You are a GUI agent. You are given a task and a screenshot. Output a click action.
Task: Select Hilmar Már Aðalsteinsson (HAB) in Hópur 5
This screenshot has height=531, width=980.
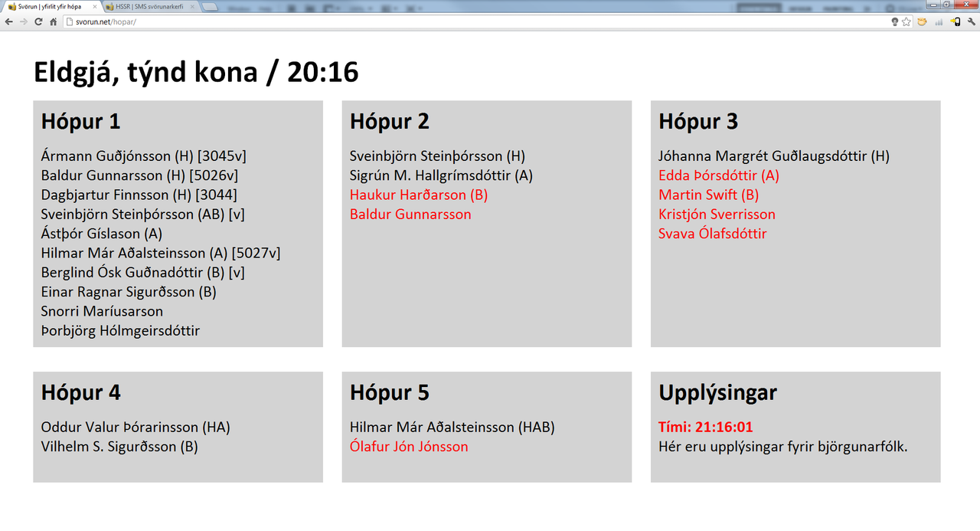[x=452, y=428]
